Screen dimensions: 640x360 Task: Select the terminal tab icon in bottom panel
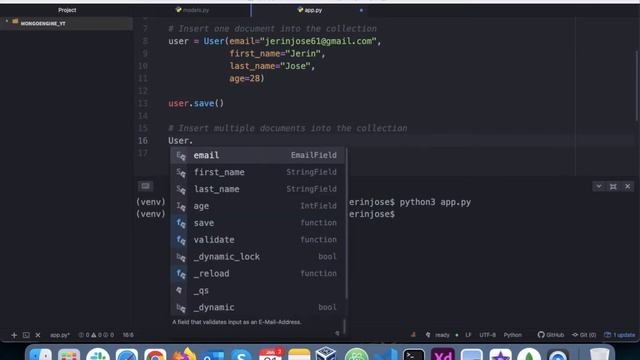coord(145,186)
